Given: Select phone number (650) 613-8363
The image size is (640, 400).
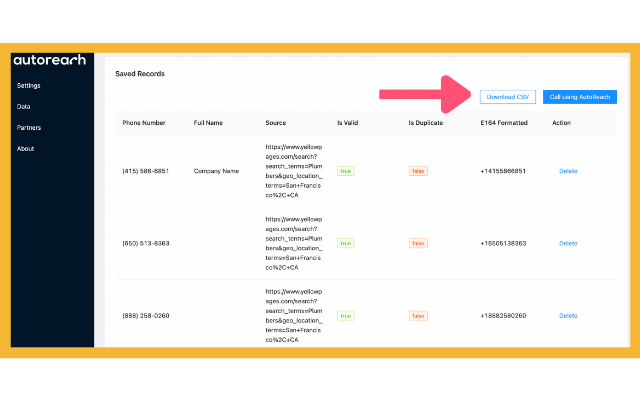Looking at the screenshot, I should [x=146, y=243].
